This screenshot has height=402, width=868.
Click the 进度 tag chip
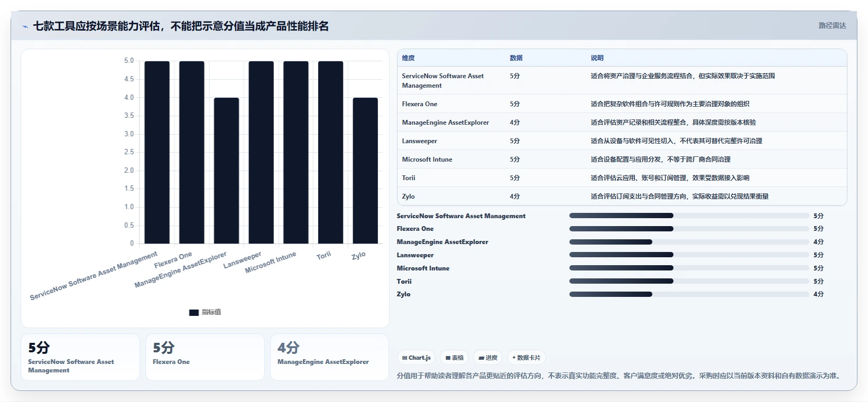click(x=488, y=358)
